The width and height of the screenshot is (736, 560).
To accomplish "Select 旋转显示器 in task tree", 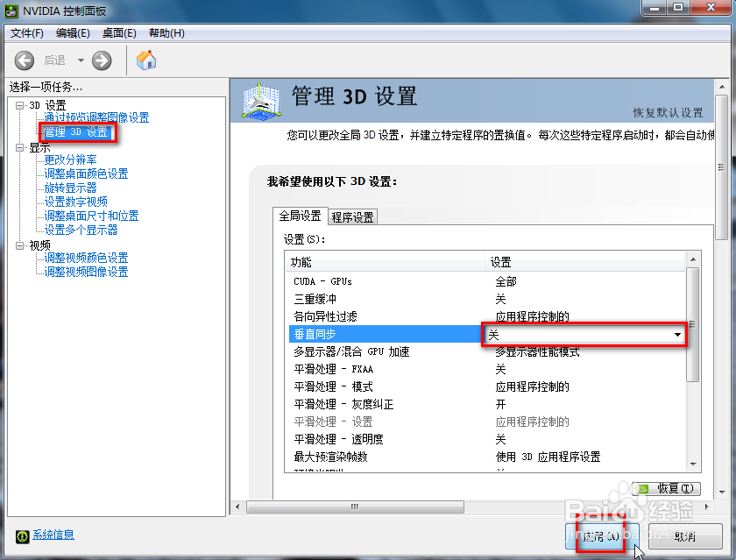I will (x=70, y=188).
